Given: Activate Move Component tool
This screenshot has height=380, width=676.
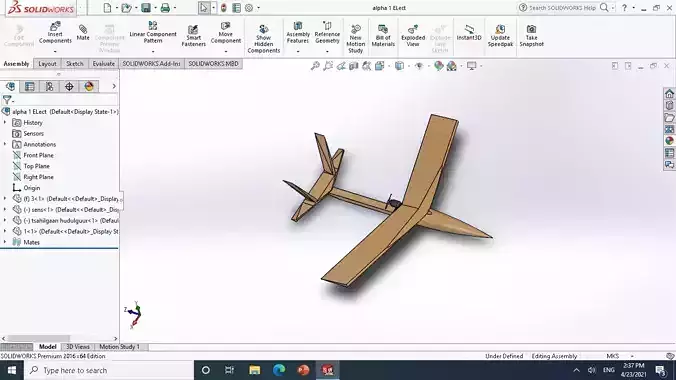Looking at the screenshot, I should (225, 33).
